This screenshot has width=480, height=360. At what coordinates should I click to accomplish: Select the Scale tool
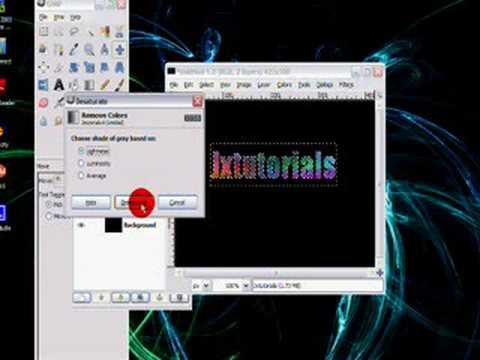[x=89, y=68]
